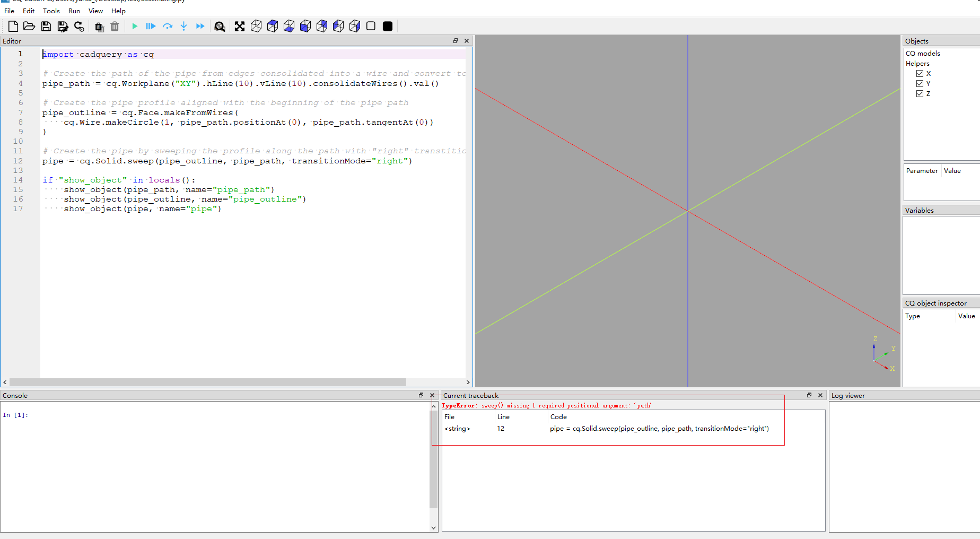
Task: Select CQ models in the Objects tree
Action: pyautogui.click(x=923, y=53)
